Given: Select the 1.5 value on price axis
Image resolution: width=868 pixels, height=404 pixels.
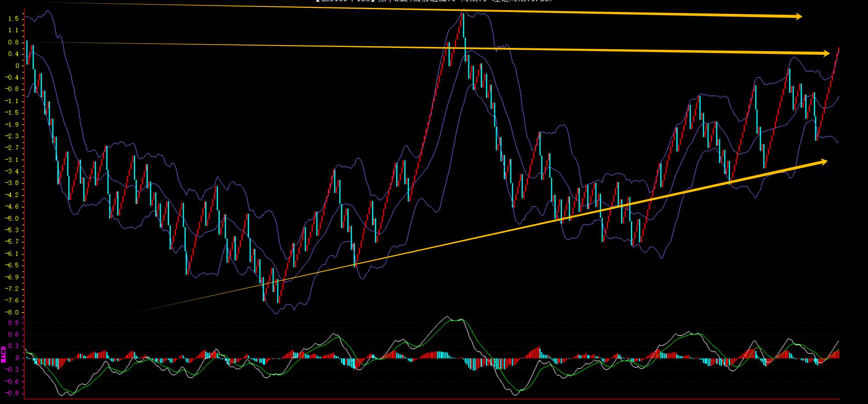Looking at the screenshot, I should [x=13, y=19].
